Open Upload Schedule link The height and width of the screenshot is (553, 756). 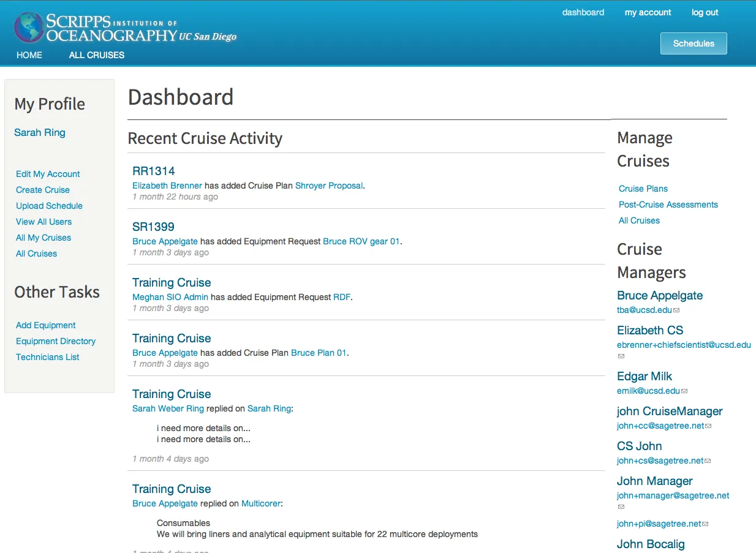pyautogui.click(x=49, y=206)
